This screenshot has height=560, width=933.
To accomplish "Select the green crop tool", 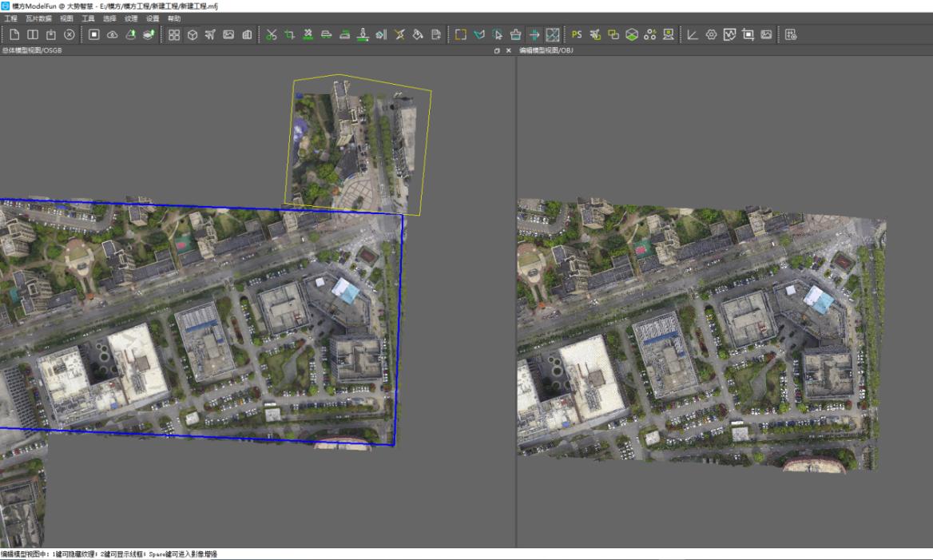I will (x=290, y=34).
